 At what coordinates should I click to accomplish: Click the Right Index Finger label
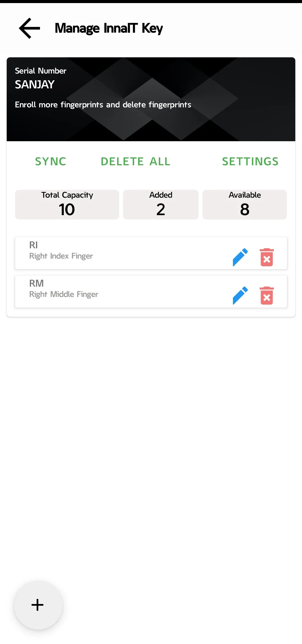point(61,256)
